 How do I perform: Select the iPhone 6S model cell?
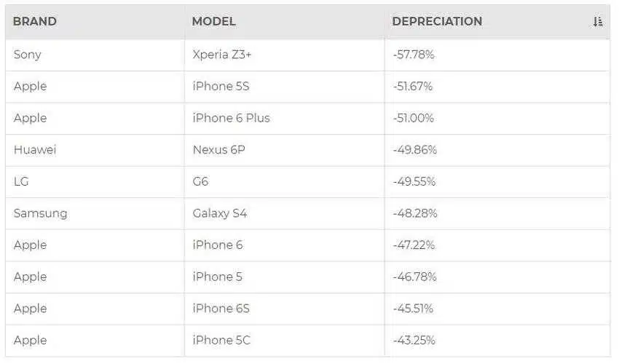pyautogui.click(x=284, y=309)
